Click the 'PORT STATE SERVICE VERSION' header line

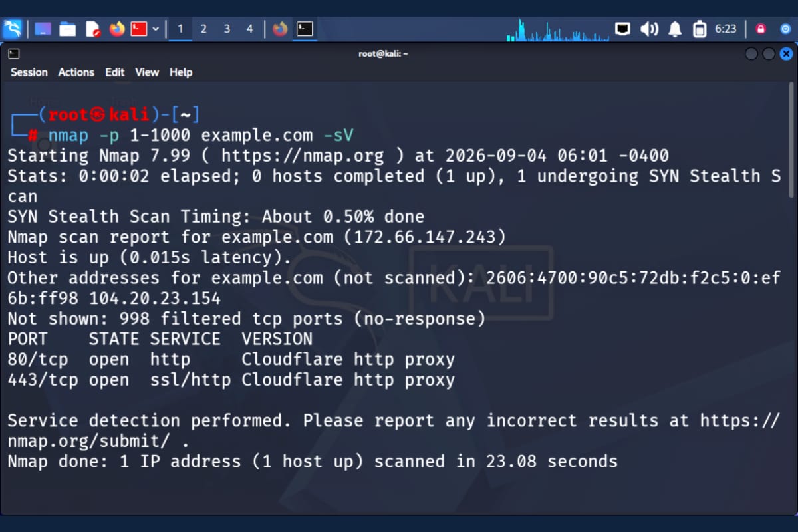click(160, 339)
